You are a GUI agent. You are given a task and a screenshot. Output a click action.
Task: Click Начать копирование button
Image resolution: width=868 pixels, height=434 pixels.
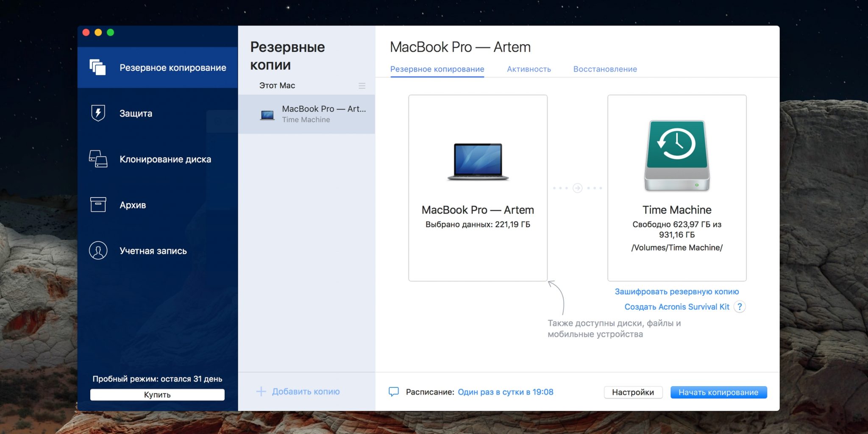click(718, 392)
